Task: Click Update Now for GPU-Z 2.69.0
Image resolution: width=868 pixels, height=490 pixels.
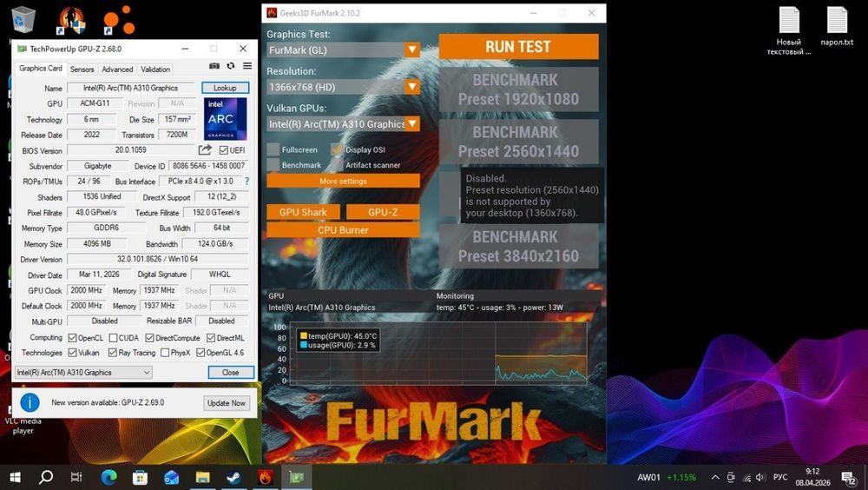Action: pos(227,403)
